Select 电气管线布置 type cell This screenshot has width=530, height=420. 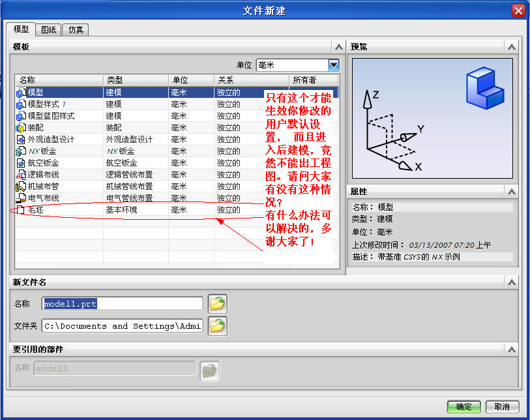point(136,198)
